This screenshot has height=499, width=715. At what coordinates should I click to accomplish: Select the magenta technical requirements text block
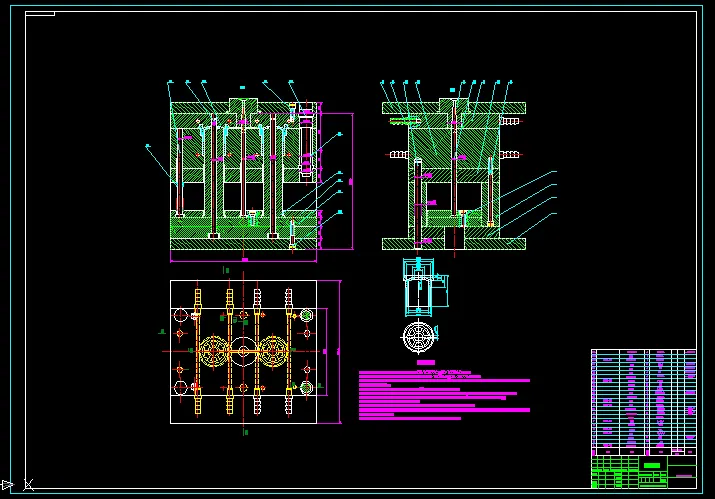[445, 395]
